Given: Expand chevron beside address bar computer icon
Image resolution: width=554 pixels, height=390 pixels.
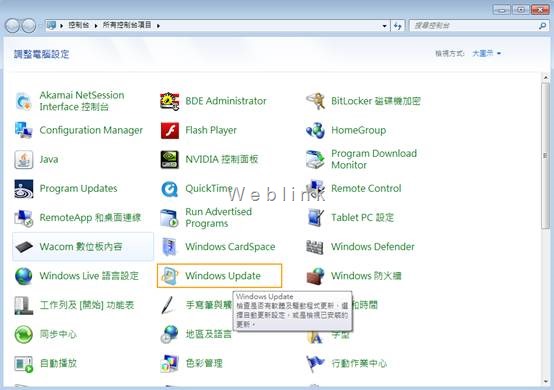Looking at the screenshot, I should (61, 25).
